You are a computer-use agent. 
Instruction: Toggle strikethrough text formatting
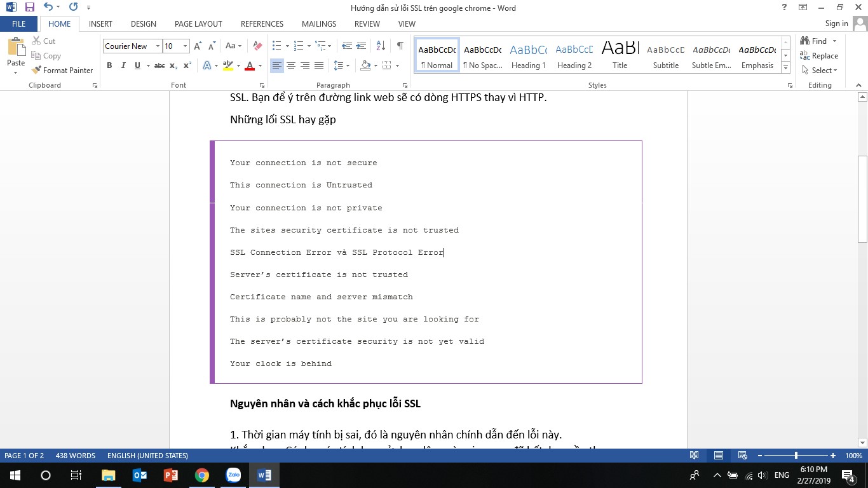[x=159, y=65]
